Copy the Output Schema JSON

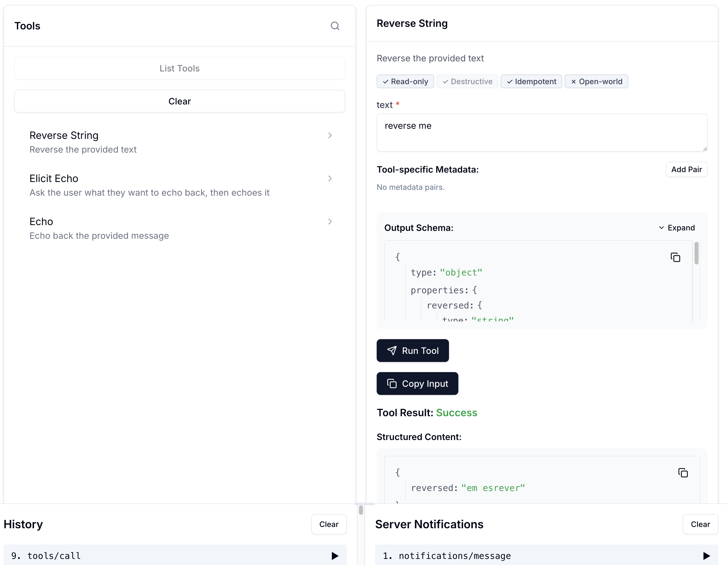pyautogui.click(x=675, y=257)
